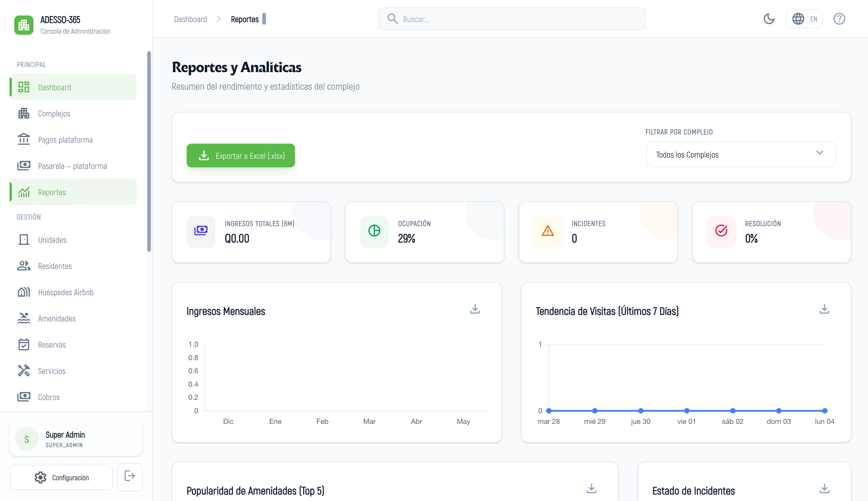Click the search magnifier icon

[x=392, y=18]
